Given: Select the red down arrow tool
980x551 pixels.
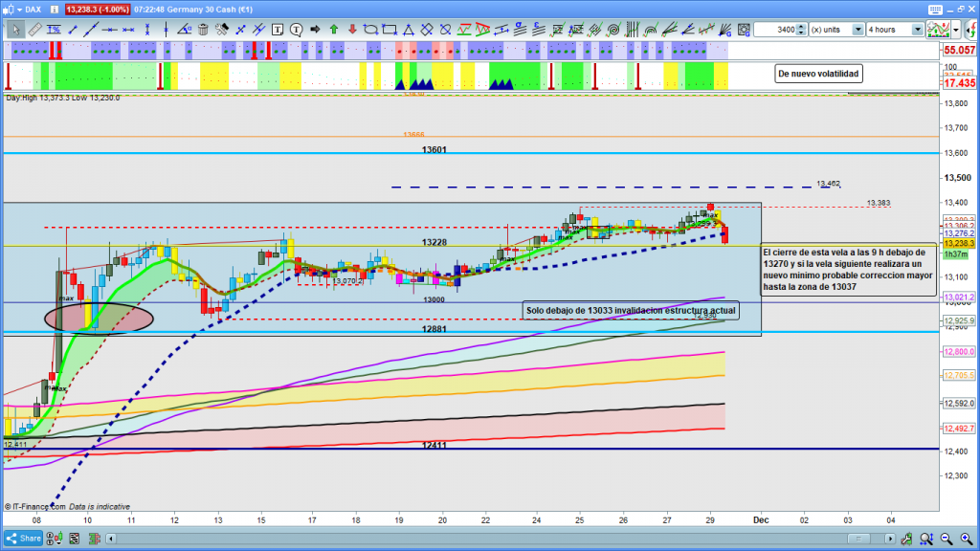Looking at the screenshot, I should click(352, 30).
